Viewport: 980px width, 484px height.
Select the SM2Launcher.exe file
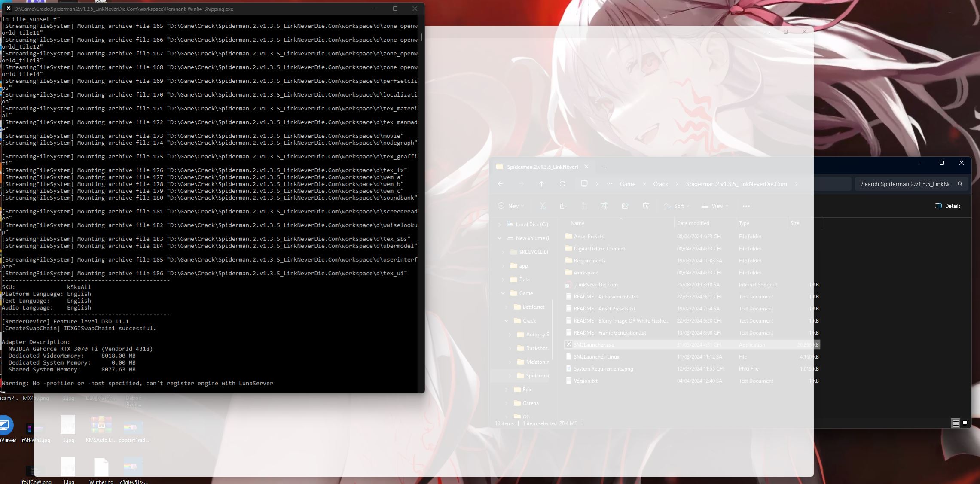click(x=593, y=345)
